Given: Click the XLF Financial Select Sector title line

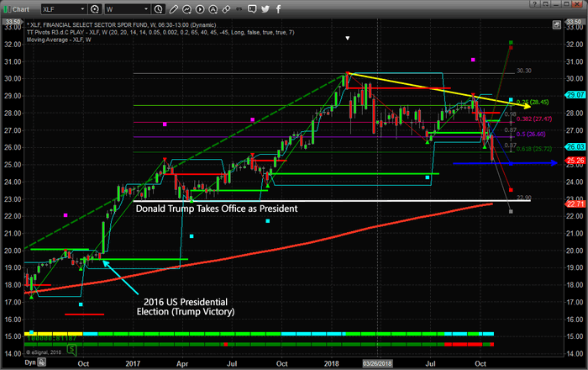Looking at the screenshot, I should pos(122,24).
